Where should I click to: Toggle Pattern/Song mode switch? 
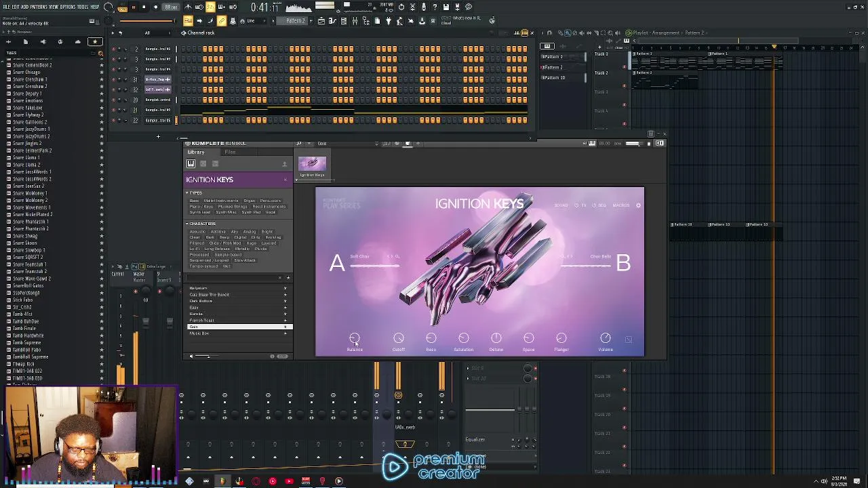[x=122, y=7]
